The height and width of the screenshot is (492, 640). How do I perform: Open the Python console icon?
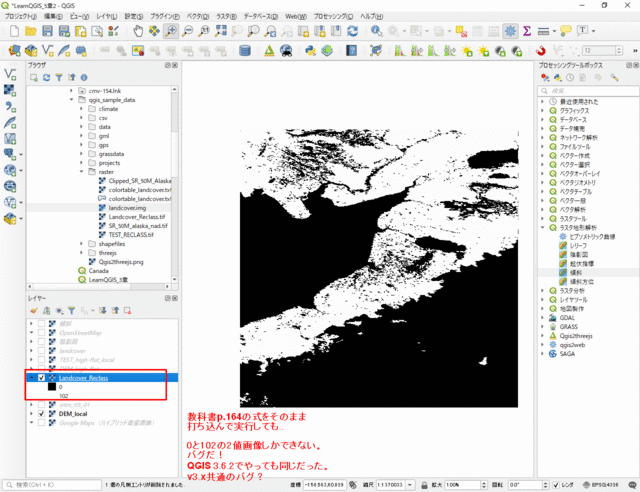(x=310, y=51)
